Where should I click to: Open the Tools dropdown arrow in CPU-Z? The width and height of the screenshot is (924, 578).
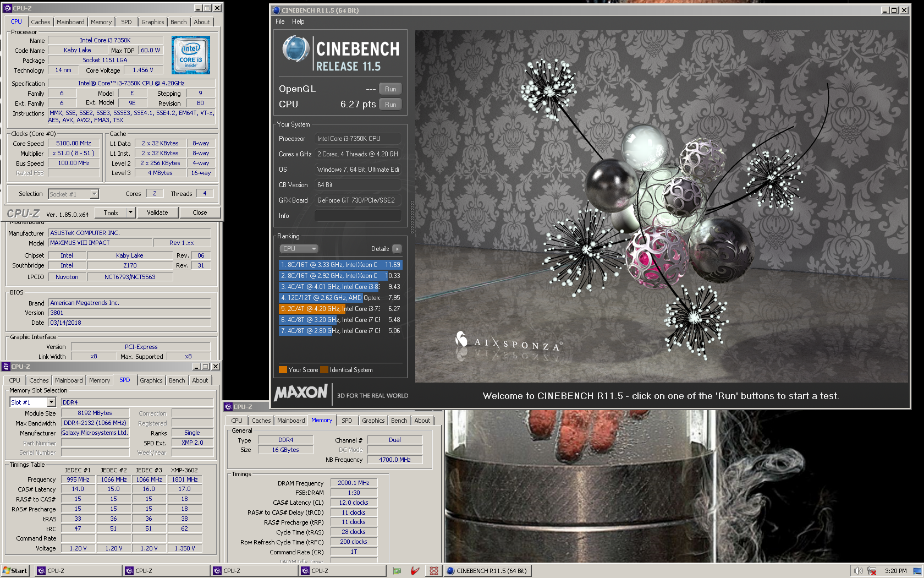[x=130, y=212]
